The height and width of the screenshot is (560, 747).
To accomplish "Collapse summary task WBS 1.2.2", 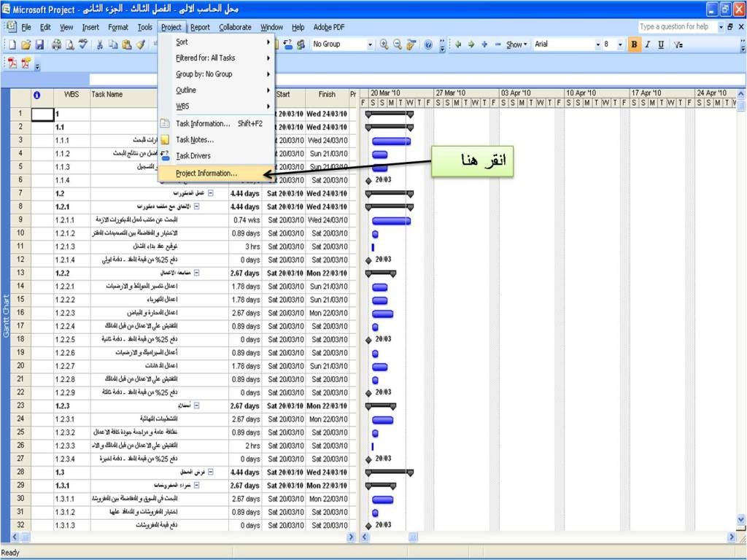I will pyautogui.click(x=196, y=273).
